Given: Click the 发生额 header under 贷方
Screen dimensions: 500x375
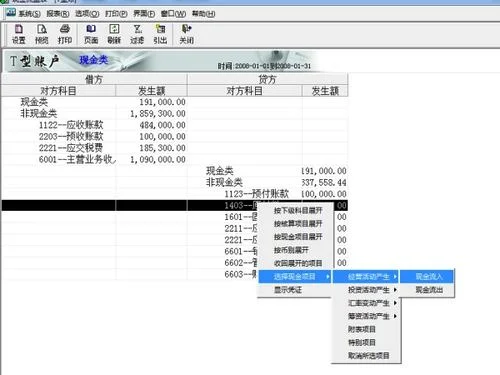Looking at the screenshot, I should point(325,91).
